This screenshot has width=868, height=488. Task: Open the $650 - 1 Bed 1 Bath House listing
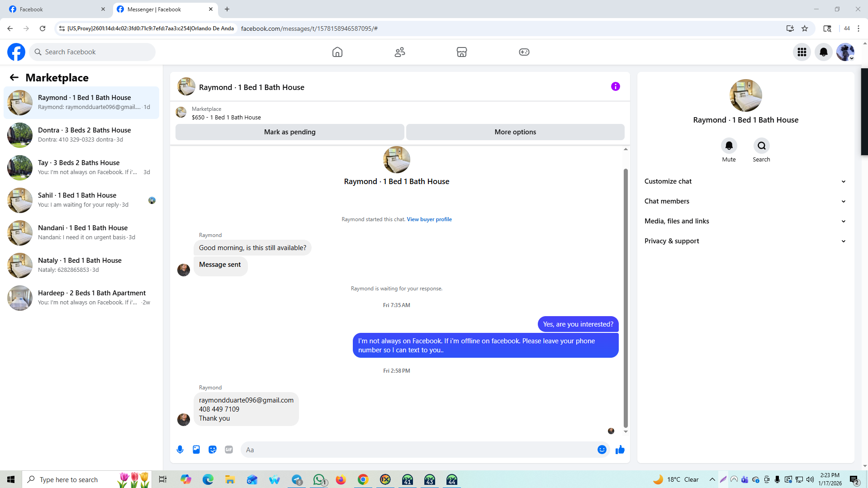[x=226, y=118]
